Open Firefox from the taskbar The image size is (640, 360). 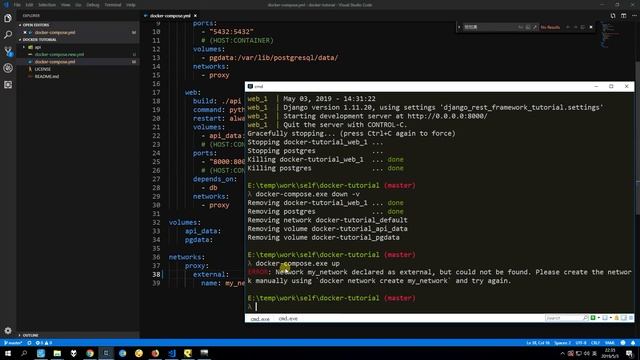coord(155,353)
